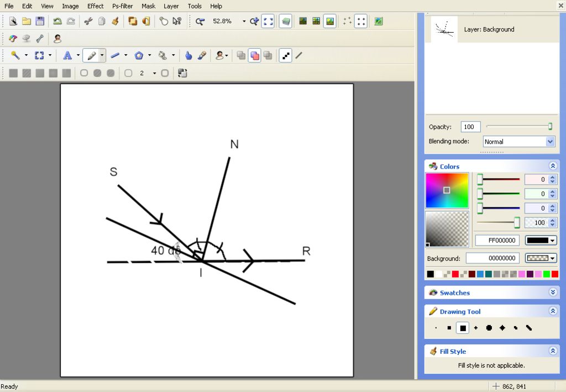Save the image with the floppy disk icon

click(x=40, y=22)
